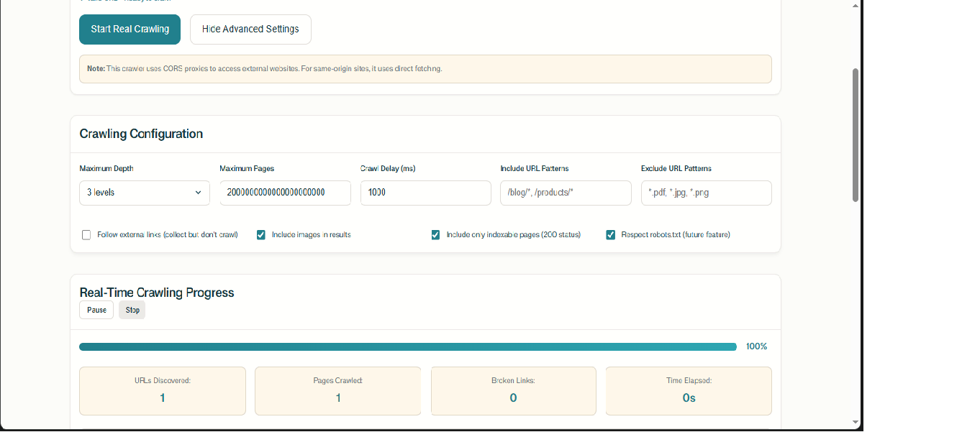Image resolution: width=980 pixels, height=432 pixels.
Task: Click the crawling progress bar
Action: coord(407,346)
